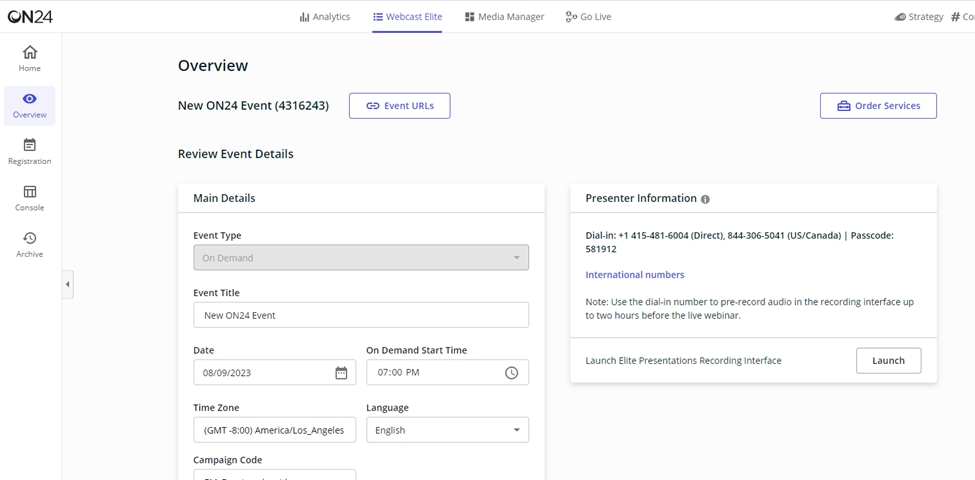Open Console in the sidebar
Image resolution: width=975 pixels, height=480 pixels.
(x=30, y=198)
